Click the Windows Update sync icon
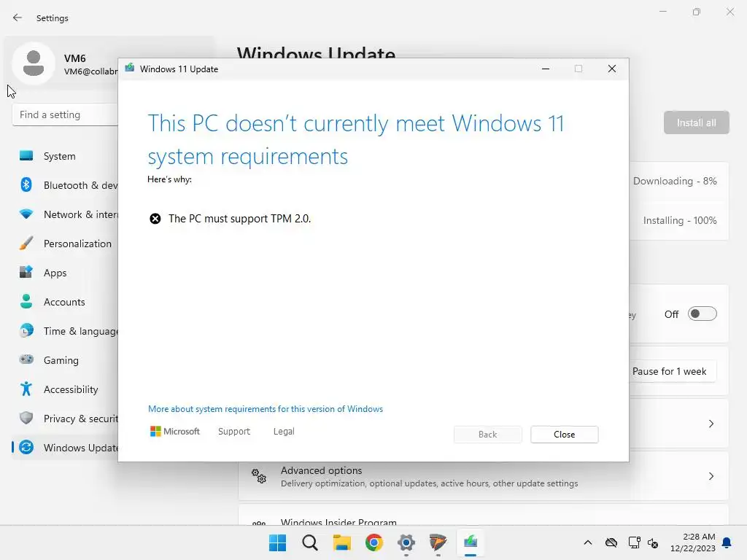This screenshot has width=747, height=560. (x=26, y=447)
